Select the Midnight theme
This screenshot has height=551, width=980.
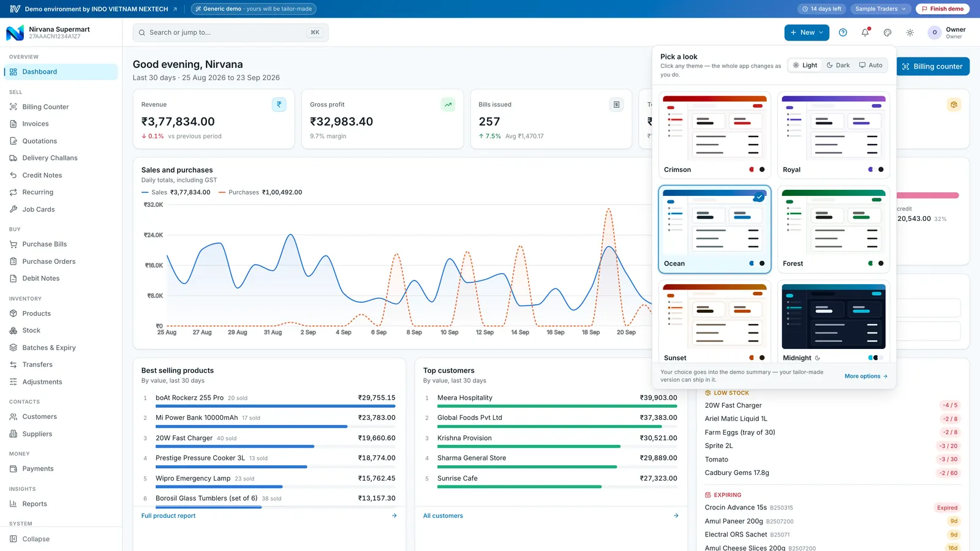[x=833, y=321]
